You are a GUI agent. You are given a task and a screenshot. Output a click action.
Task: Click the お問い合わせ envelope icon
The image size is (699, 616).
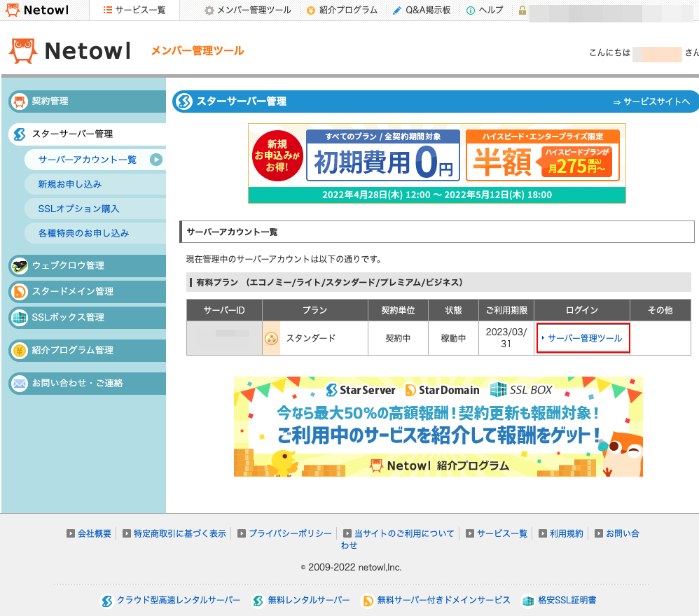point(19,383)
